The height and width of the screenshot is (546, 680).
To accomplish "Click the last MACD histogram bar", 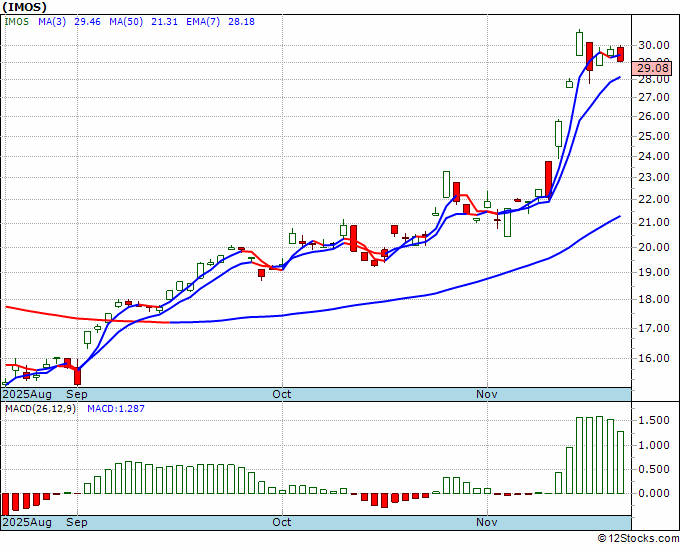I will tap(621, 462).
